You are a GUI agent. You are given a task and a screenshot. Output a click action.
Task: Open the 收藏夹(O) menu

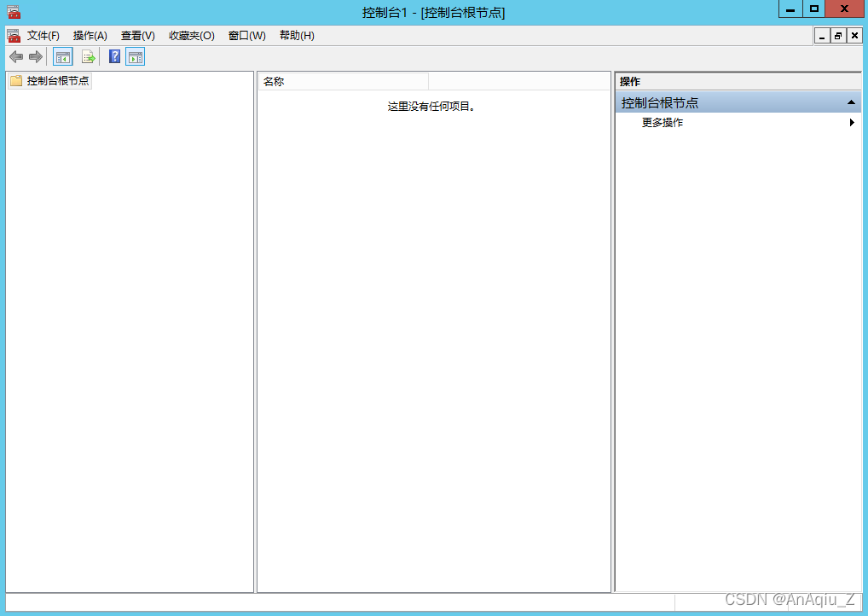tap(193, 35)
